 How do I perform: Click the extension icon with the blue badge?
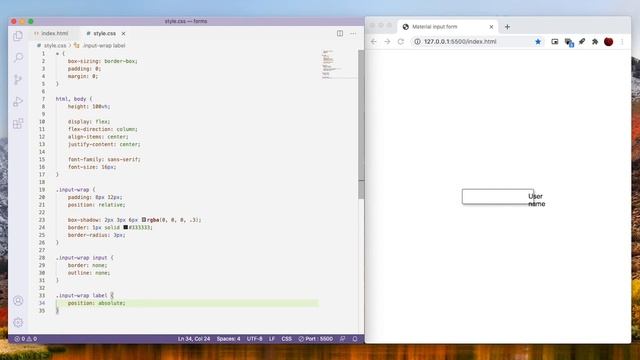[569, 42]
